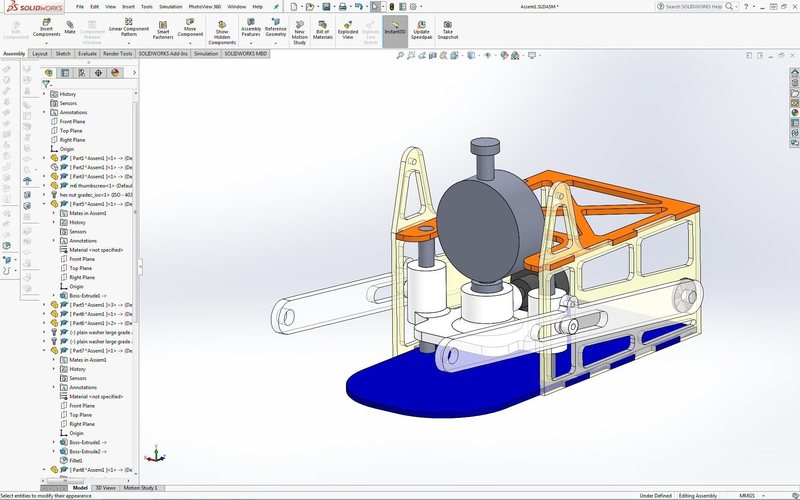This screenshot has height=500, width=800.
Task: Open the Tools menu
Action: tap(147, 7)
